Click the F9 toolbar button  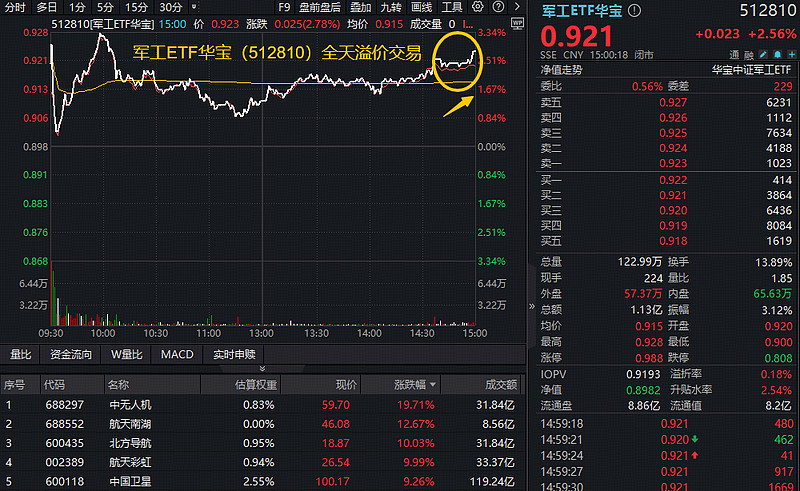[284, 7]
